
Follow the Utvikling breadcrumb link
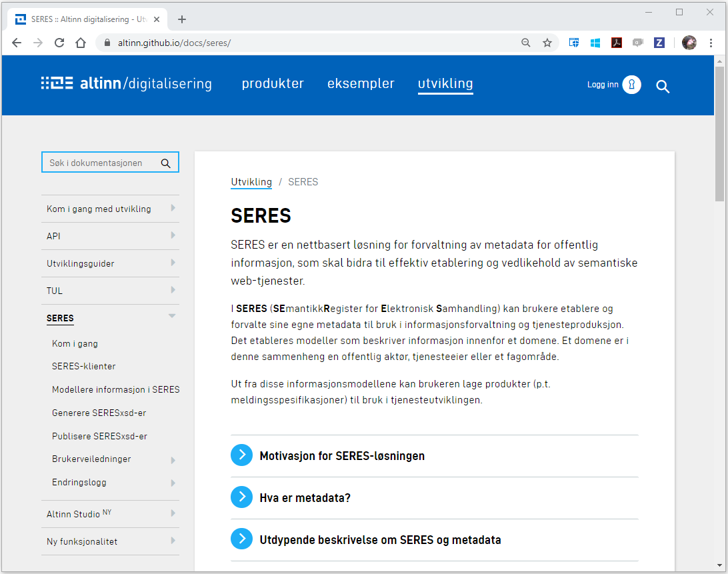[251, 182]
